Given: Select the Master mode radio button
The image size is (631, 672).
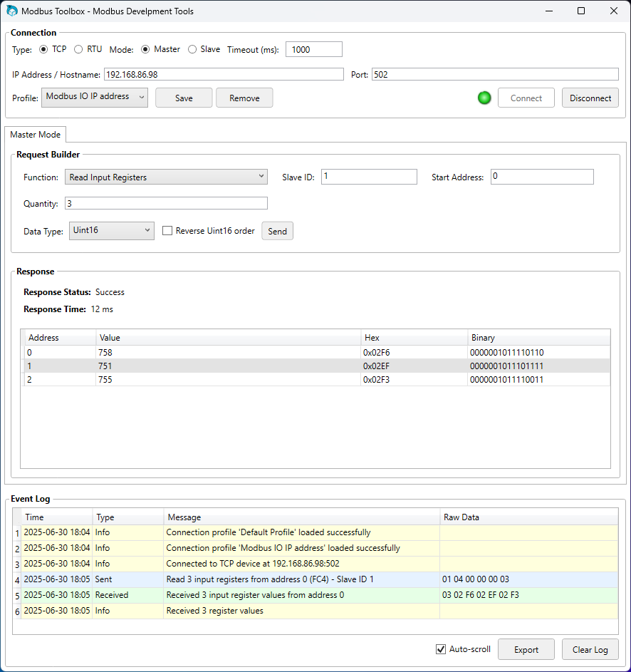Looking at the screenshot, I should 145,49.
